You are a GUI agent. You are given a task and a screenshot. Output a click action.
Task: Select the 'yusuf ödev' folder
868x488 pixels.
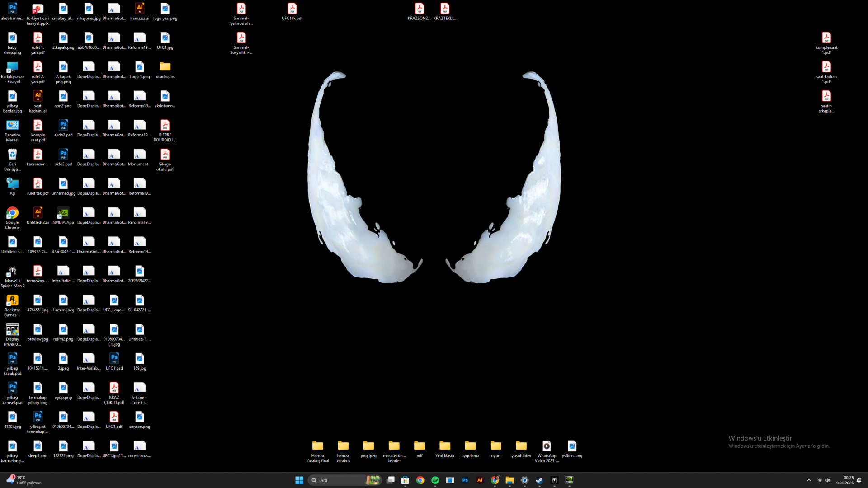pos(521,446)
